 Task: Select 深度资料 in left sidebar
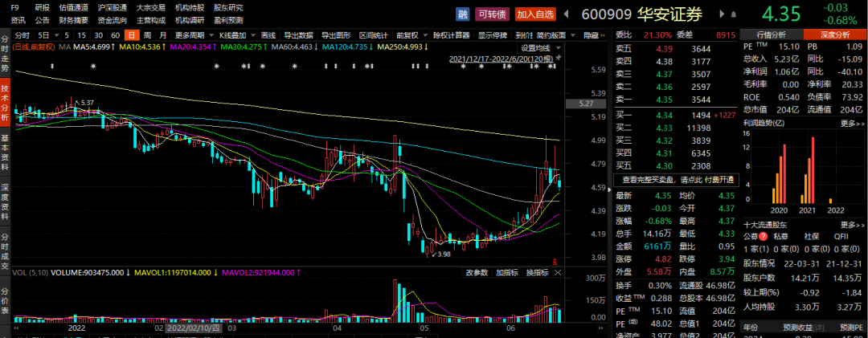tap(5, 201)
